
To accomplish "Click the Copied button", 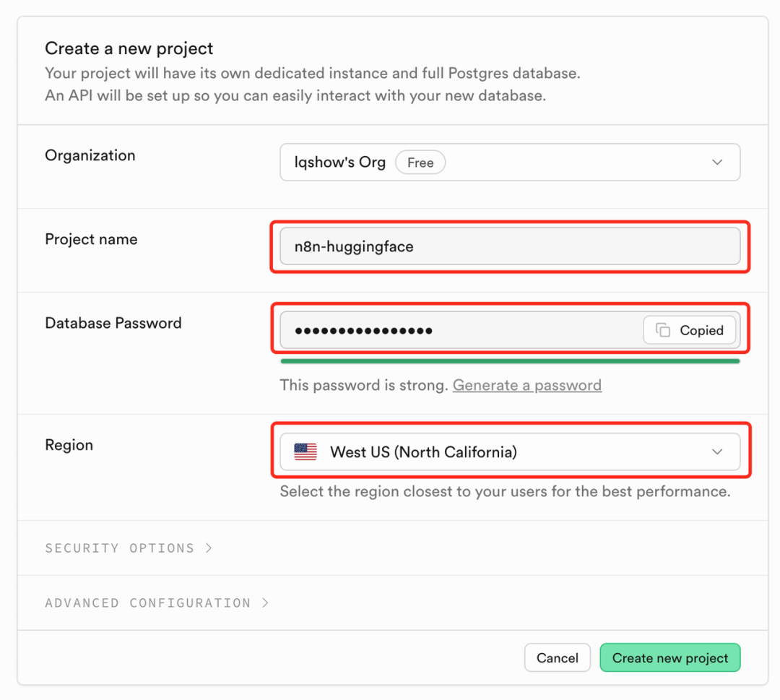I will [690, 330].
